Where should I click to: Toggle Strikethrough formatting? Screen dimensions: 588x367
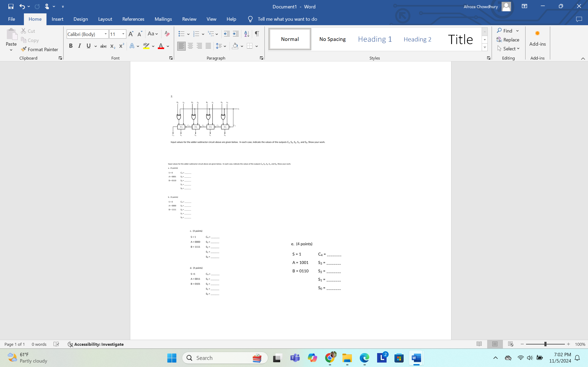(103, 46)
